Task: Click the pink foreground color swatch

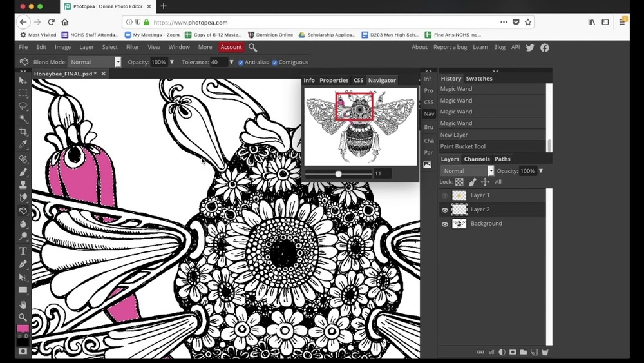Action: [23, 328]
